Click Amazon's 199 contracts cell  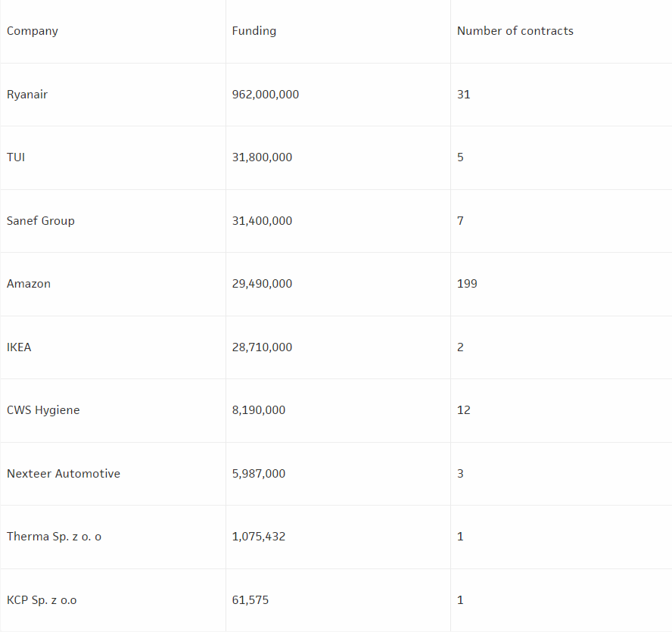click(467, 284)
